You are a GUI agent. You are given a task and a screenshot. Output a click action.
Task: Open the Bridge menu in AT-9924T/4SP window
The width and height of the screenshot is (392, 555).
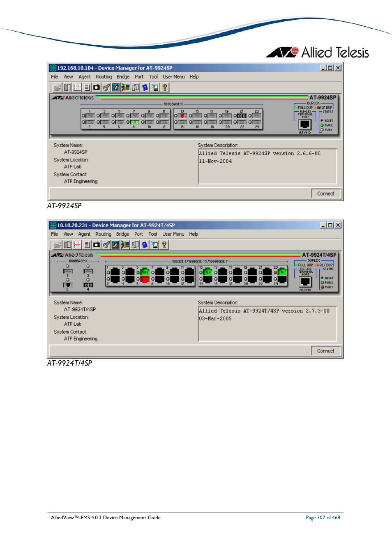click(122, 234)
